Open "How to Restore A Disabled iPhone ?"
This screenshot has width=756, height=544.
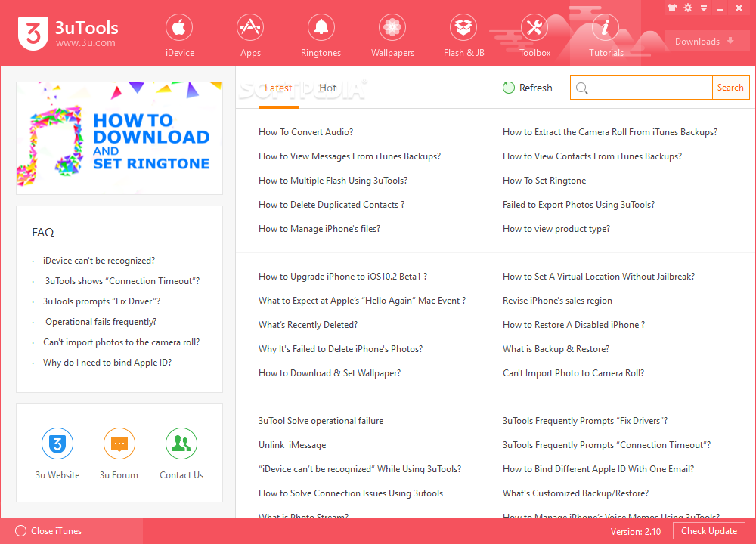(x=574, y=325)
